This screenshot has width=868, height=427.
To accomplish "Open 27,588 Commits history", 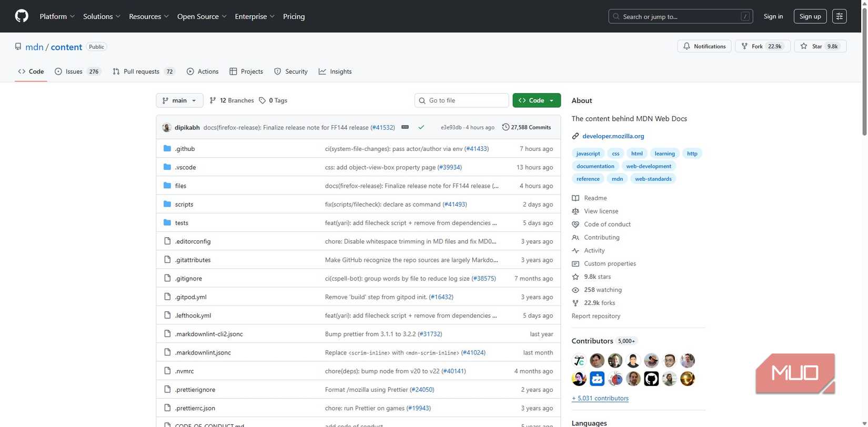I will tap(527, 127).
